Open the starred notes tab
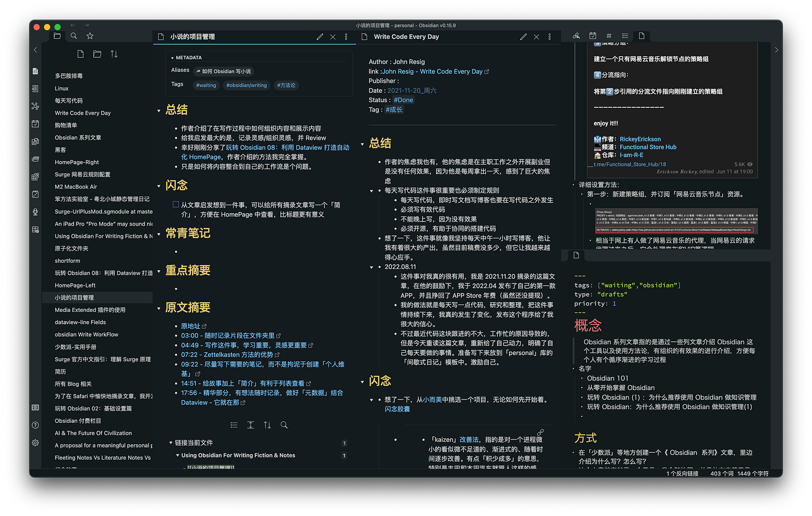The height and width of the screenshot is (516, 812). (90, 36)
